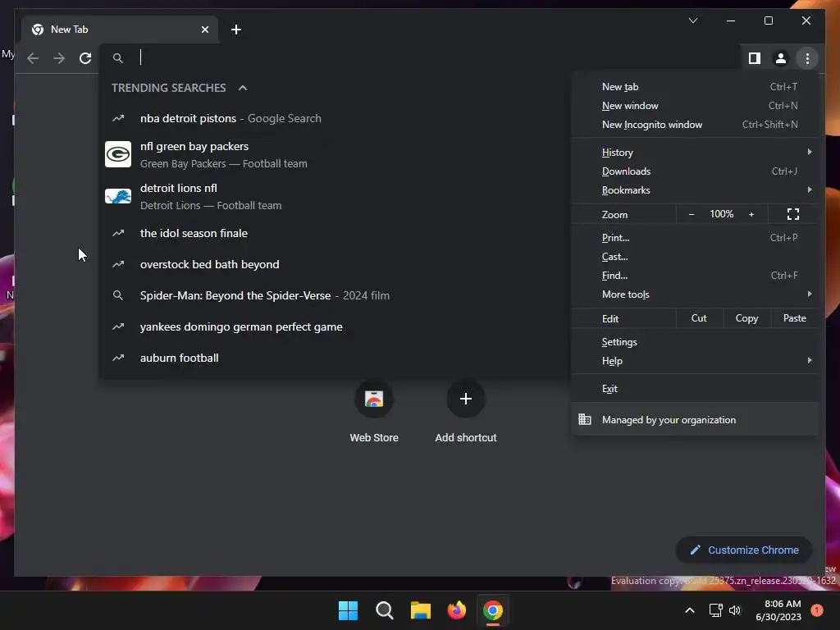Click Managed by your organization
Viewport: 840px width, 630px height.
695,420
